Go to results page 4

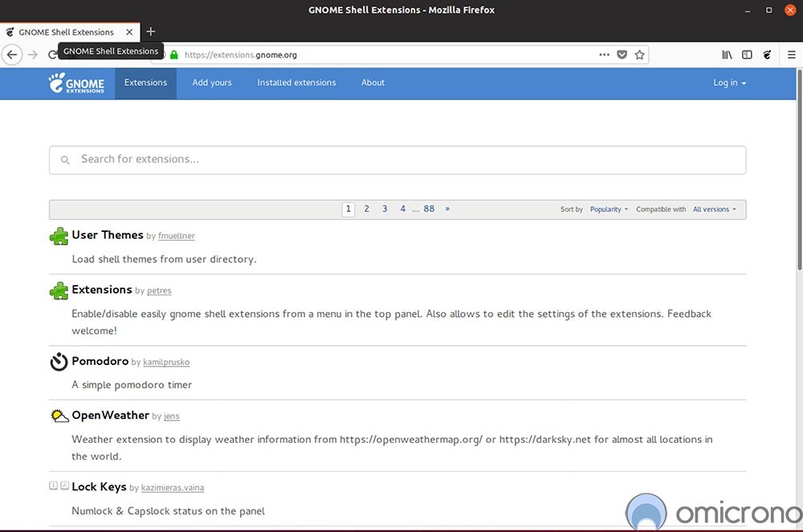click(403, 209)
